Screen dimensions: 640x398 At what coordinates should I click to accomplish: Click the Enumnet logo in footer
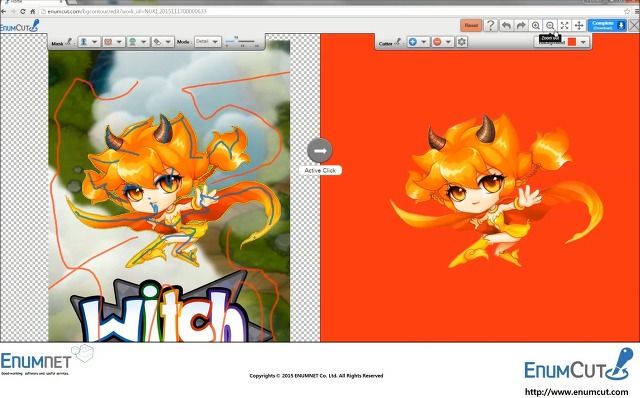coord(47,360)
